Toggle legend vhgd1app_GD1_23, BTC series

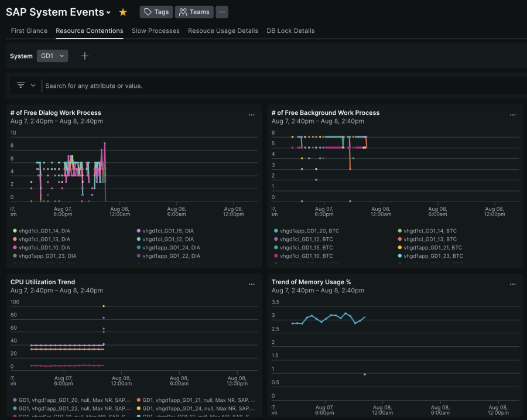(x=430, y=256)
